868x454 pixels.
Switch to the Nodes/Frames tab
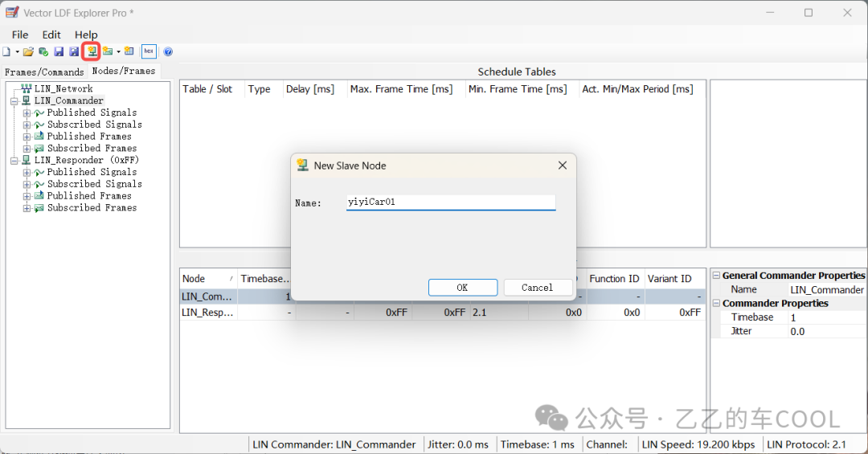click(x=124, y=71)
